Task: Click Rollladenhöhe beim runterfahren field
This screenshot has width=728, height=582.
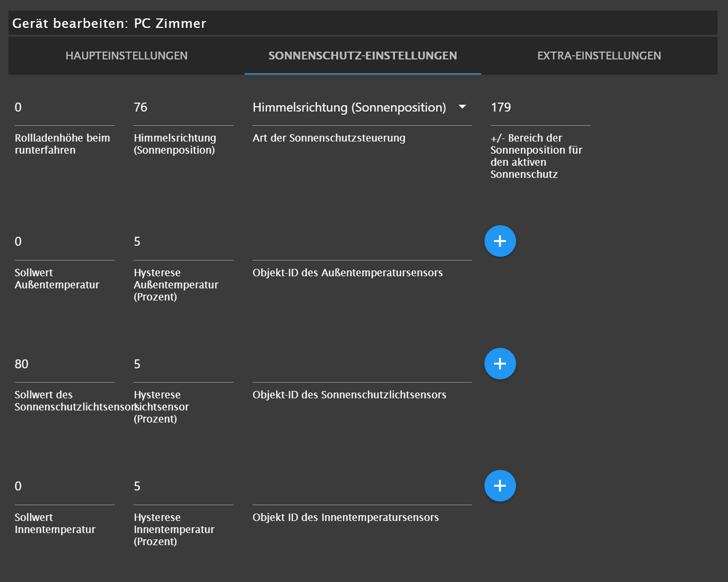Action: [64, 108]
